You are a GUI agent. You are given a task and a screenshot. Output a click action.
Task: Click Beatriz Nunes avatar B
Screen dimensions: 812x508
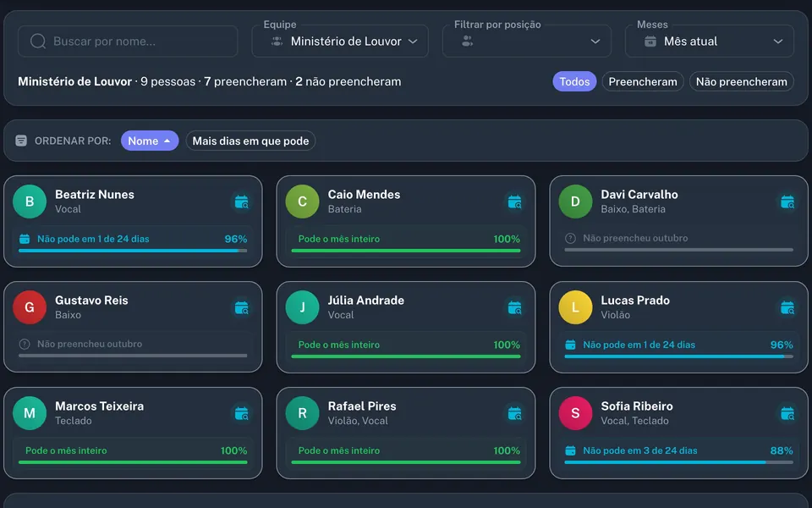click(30, 202)
